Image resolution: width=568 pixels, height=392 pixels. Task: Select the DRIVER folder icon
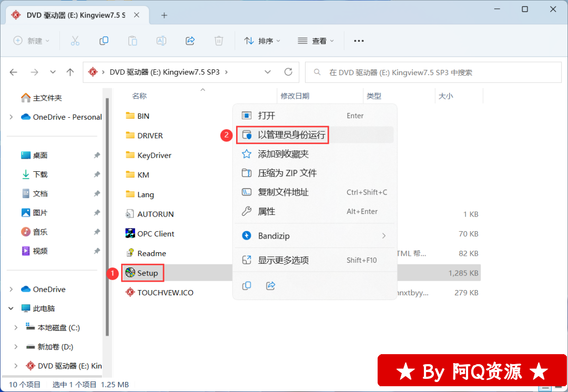click(130, 136)
